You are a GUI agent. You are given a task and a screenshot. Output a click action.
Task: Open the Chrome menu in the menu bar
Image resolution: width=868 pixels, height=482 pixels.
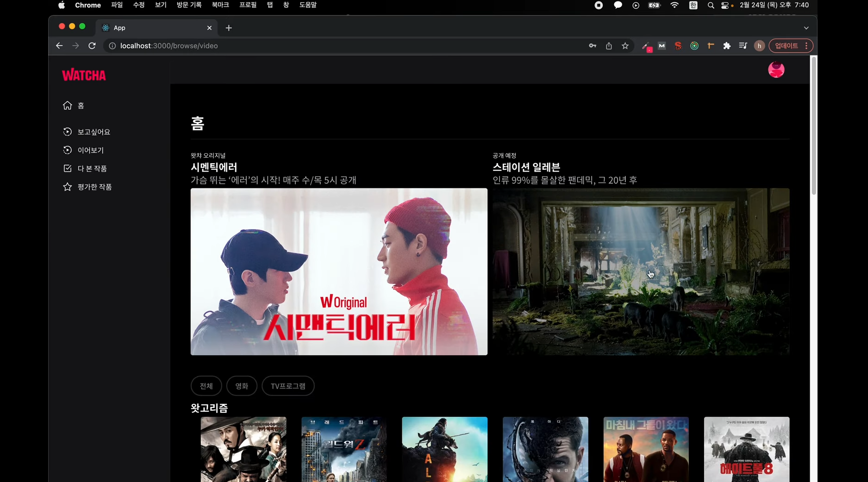click(88, 5)
